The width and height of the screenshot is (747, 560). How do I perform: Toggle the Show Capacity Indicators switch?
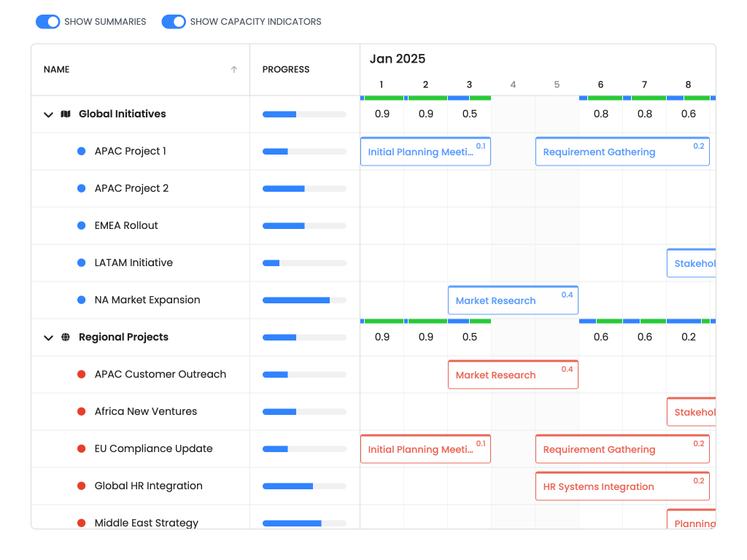174,22
